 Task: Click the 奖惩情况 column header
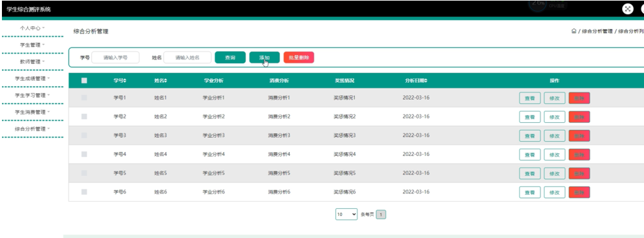point(344,81)
